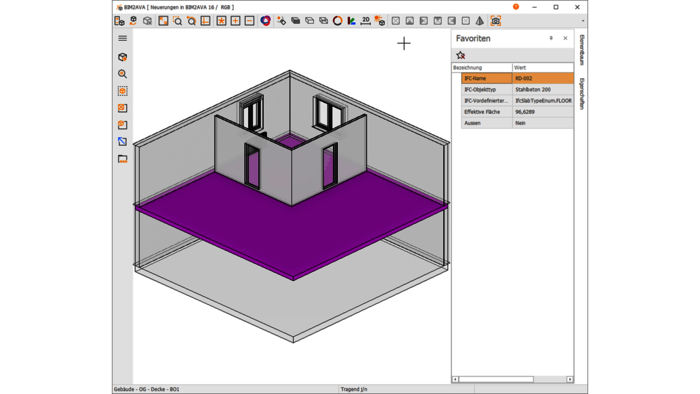Click the blue arrow sidebar icon

coord(122,142)
